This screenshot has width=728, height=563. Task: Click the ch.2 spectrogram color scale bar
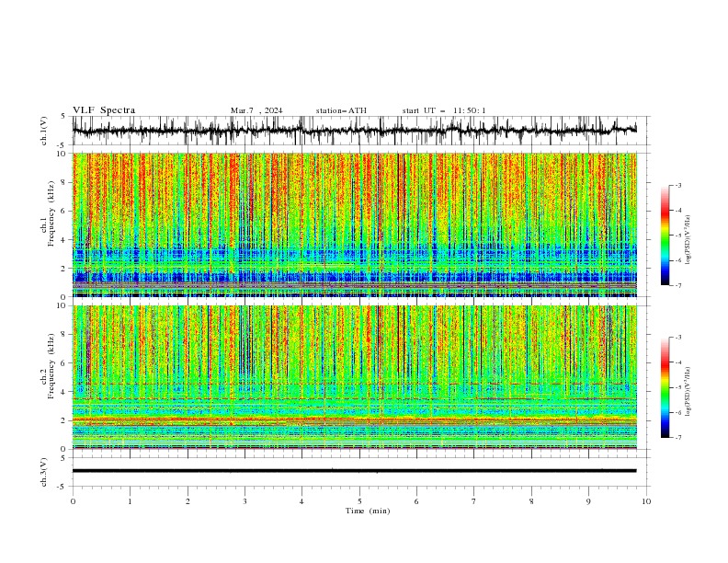coord(665,387)
